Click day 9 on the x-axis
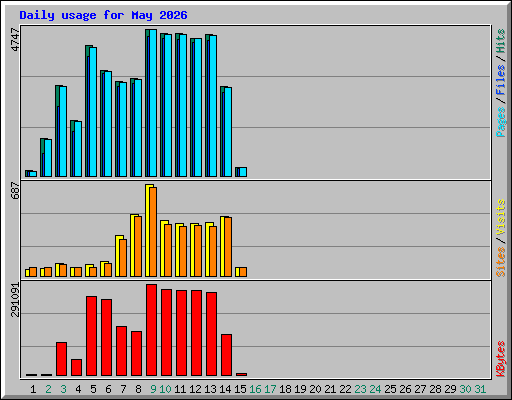Image resolution: width=512 pixels, height=400 pixels. [x=153, y=389]
